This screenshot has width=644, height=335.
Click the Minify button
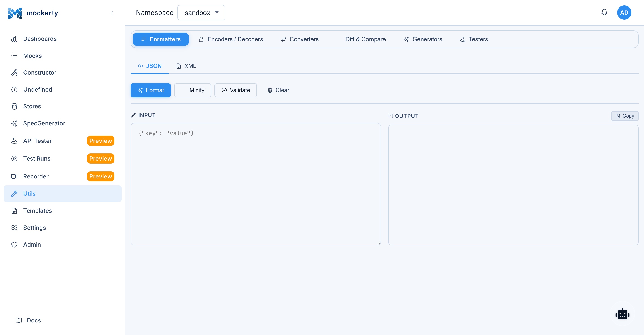click(x=193, y=90)
